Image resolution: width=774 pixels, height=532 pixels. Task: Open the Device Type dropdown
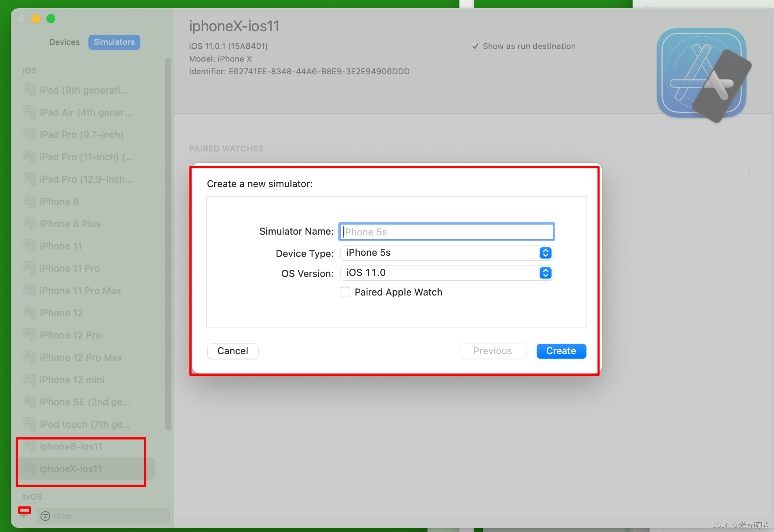446,253
